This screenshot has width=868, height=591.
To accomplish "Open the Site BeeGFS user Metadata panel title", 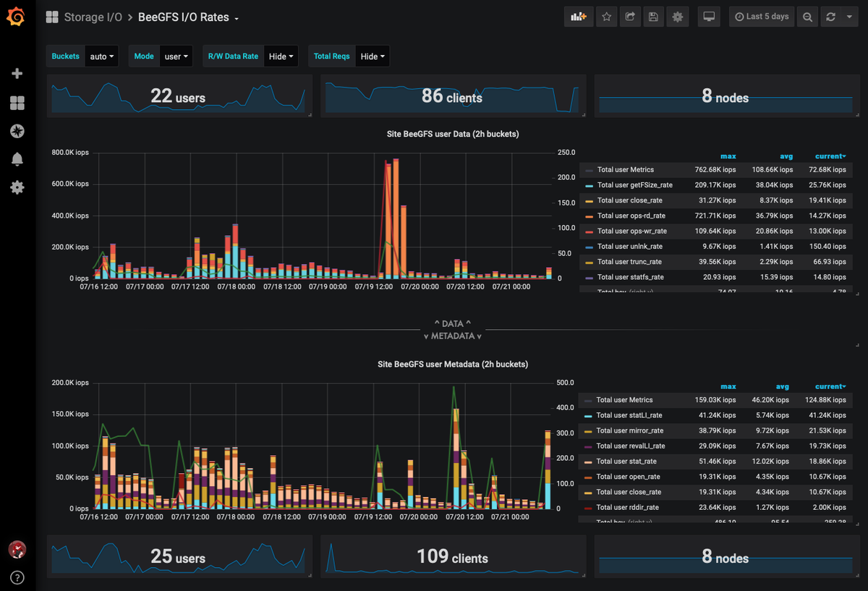I will click(453, 364).
